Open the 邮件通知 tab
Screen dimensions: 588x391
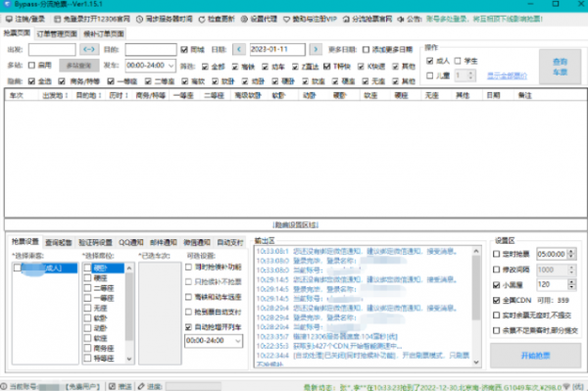tap(164, 243)
